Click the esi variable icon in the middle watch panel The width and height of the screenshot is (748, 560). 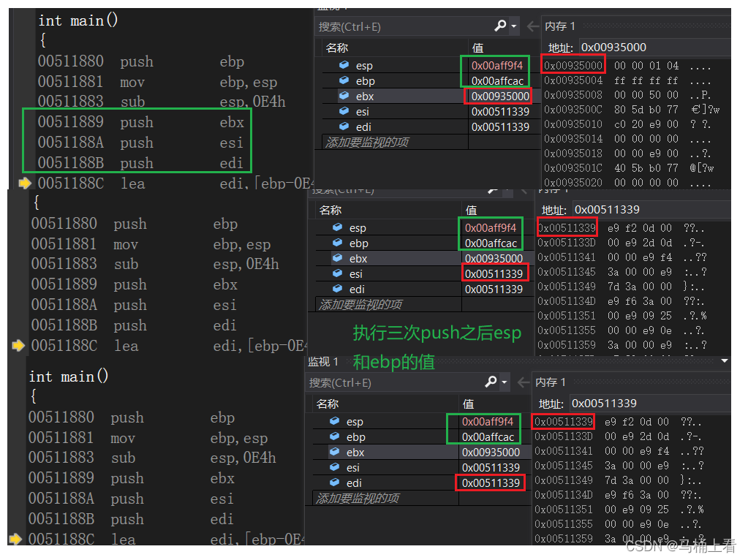337,273
